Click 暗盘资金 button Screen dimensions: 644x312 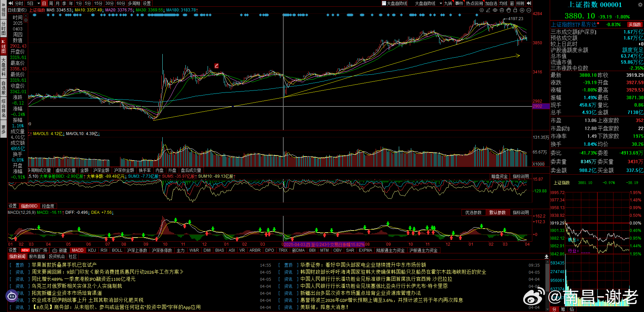[499, 176]
